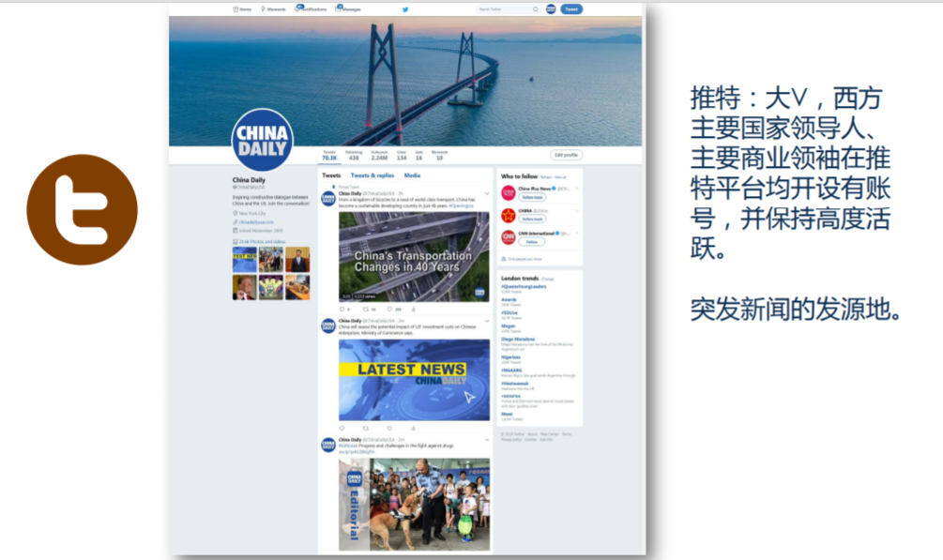Open the colorful cartoon media thumbnail
Screen dimensions: 943x560
coord(271,287)
